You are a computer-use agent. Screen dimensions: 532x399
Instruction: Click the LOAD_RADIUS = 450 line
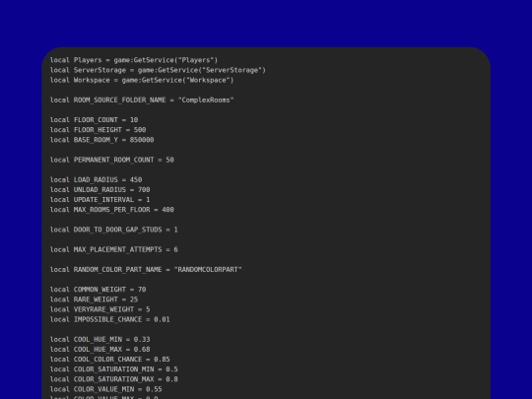(x=96, y=180)
